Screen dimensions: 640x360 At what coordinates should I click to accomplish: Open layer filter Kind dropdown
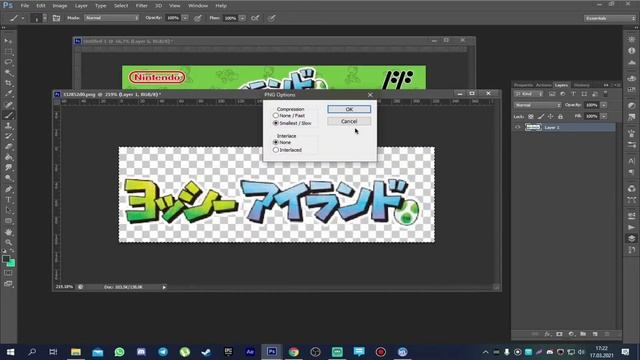(x=529, y=94)
